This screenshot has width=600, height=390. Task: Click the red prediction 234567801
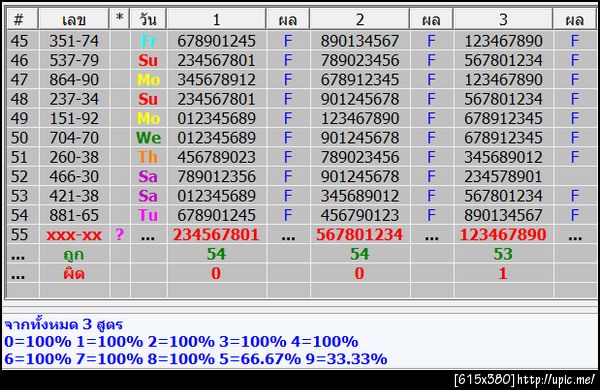coord(216,235)
